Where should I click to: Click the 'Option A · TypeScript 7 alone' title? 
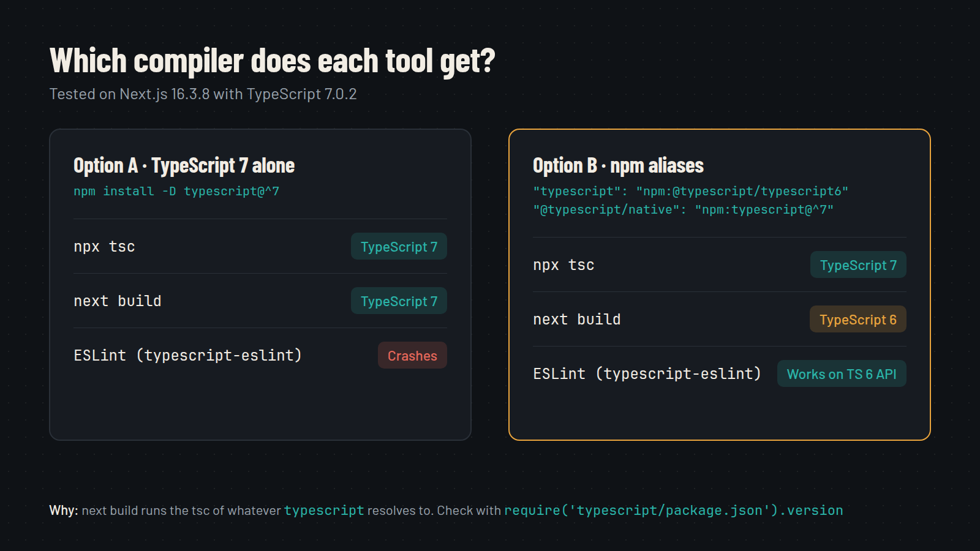coord(184,165)
